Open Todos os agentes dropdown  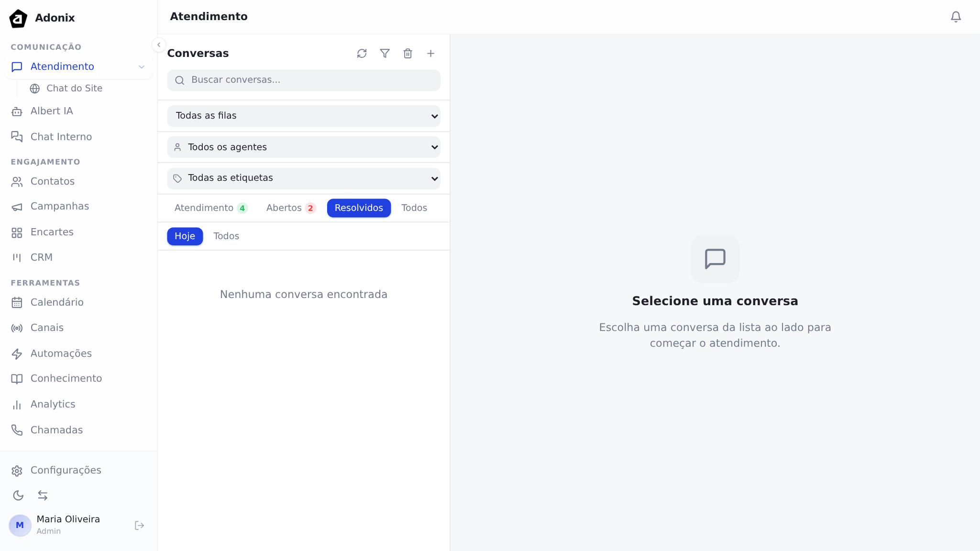[303, 147]
